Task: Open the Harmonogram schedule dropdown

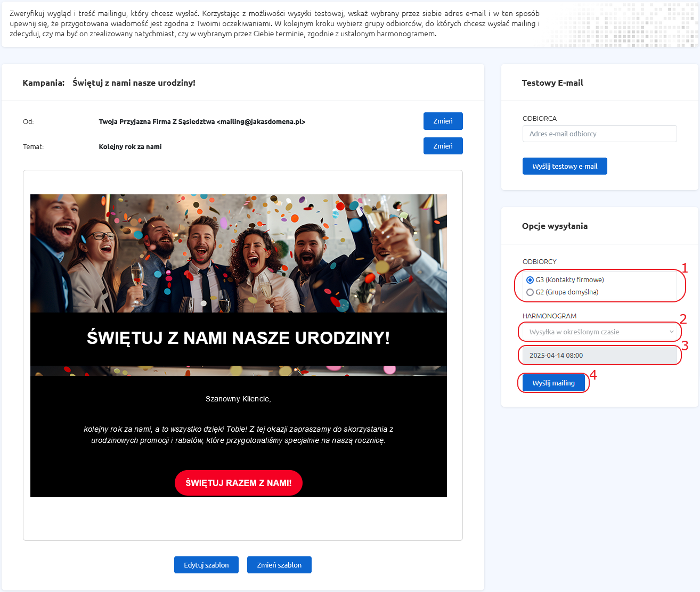Action: pyautogui.click(x=599, y=332)
